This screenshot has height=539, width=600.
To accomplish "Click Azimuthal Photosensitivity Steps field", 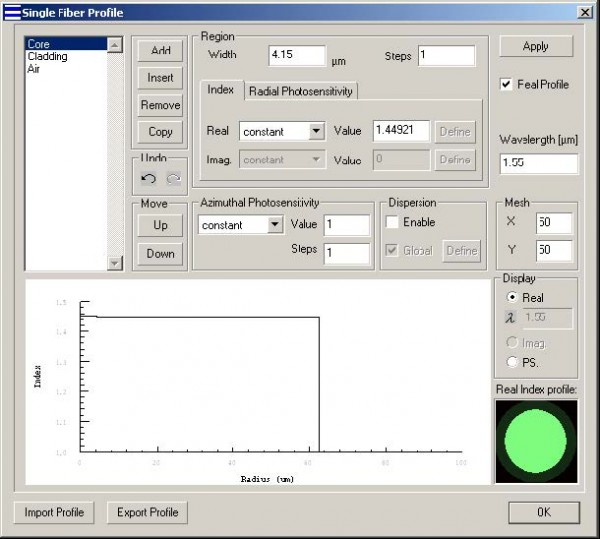I will 347,253.
